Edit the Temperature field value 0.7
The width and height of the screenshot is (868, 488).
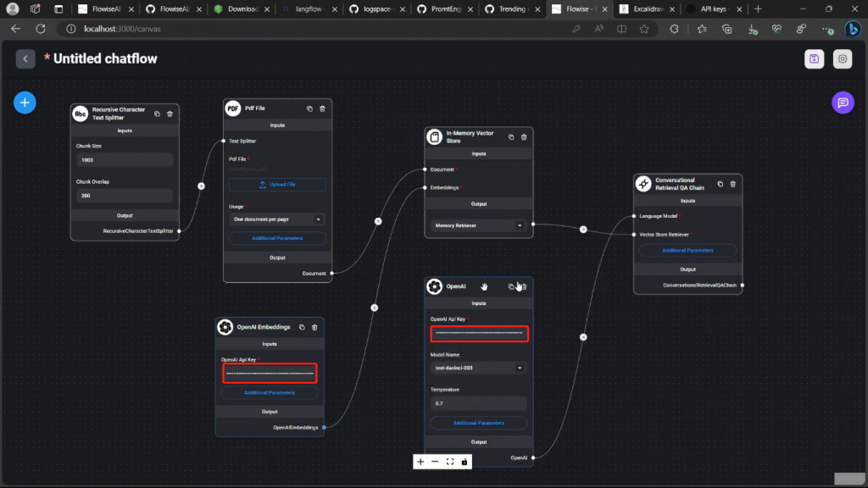pyautogui.click(x=479, y=403)
